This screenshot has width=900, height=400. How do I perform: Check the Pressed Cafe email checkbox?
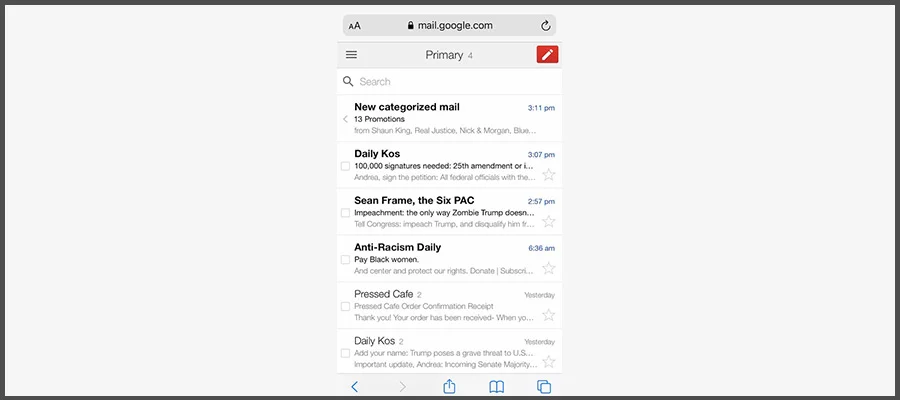point(345,306)
